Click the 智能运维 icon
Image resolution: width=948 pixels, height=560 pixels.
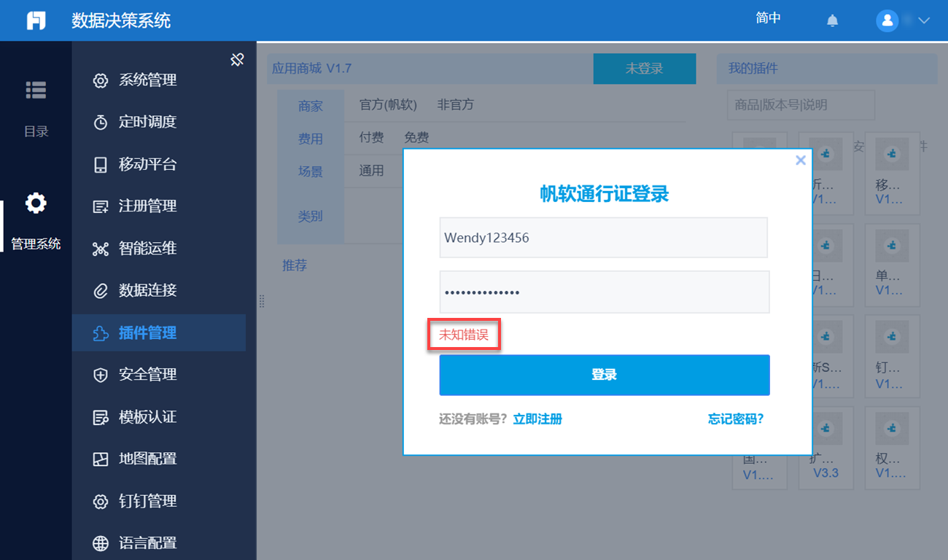coord(101,249)
